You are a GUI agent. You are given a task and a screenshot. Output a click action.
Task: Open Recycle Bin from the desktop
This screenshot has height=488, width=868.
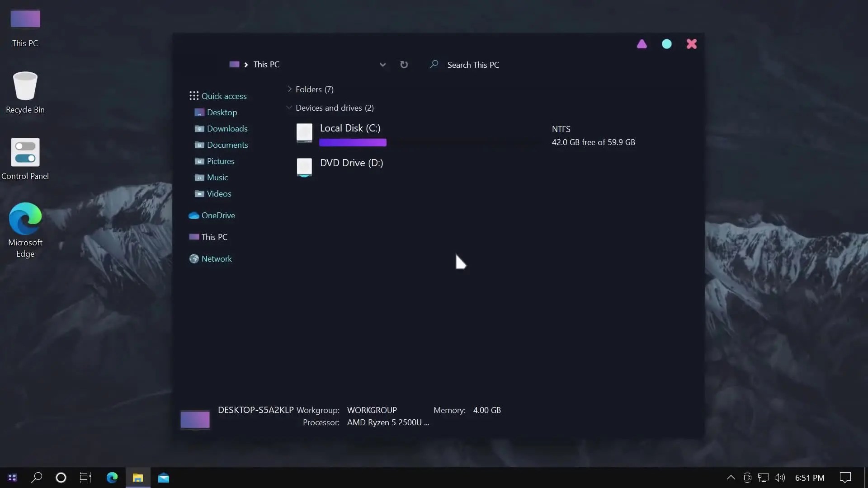[25, 90]
